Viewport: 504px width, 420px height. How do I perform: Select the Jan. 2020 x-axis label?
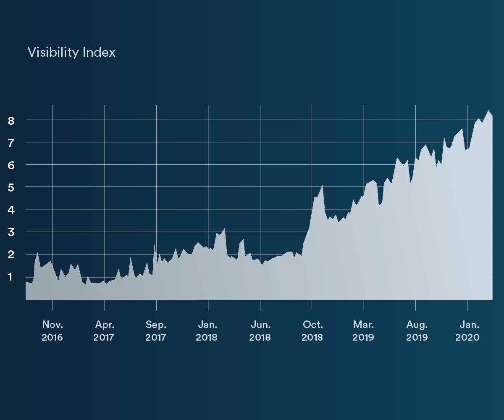467,331
